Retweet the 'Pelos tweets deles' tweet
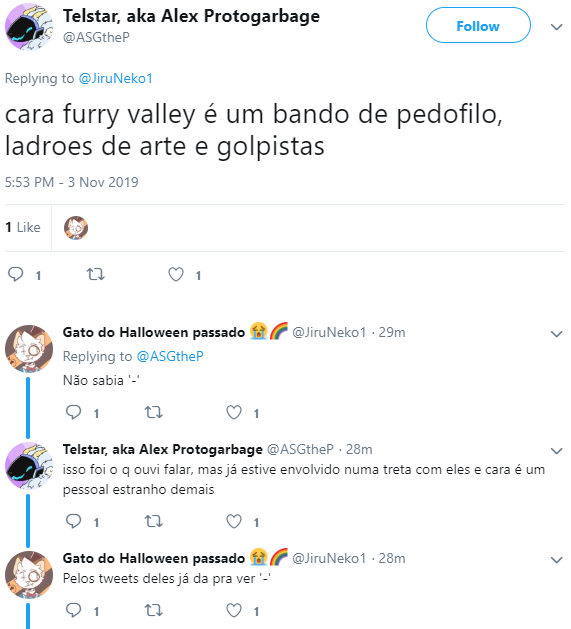 153,610
